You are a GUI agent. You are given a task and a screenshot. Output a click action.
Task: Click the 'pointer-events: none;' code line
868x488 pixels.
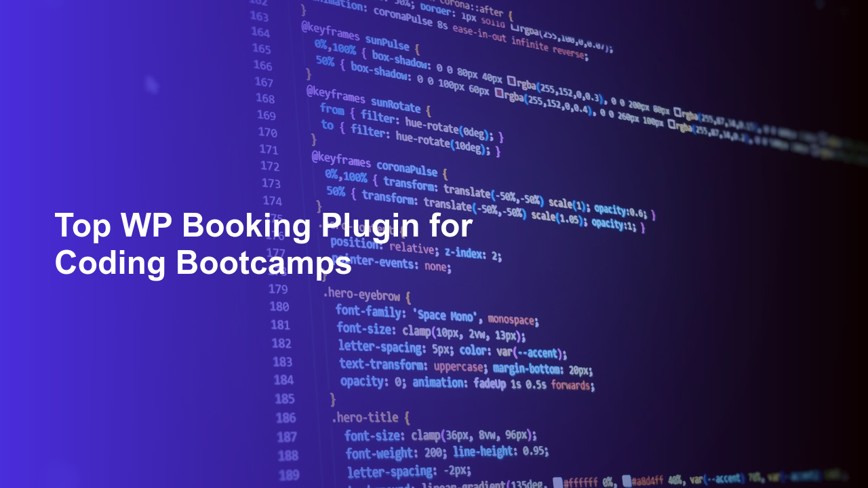pyautogui.click(x=391, y=264)
